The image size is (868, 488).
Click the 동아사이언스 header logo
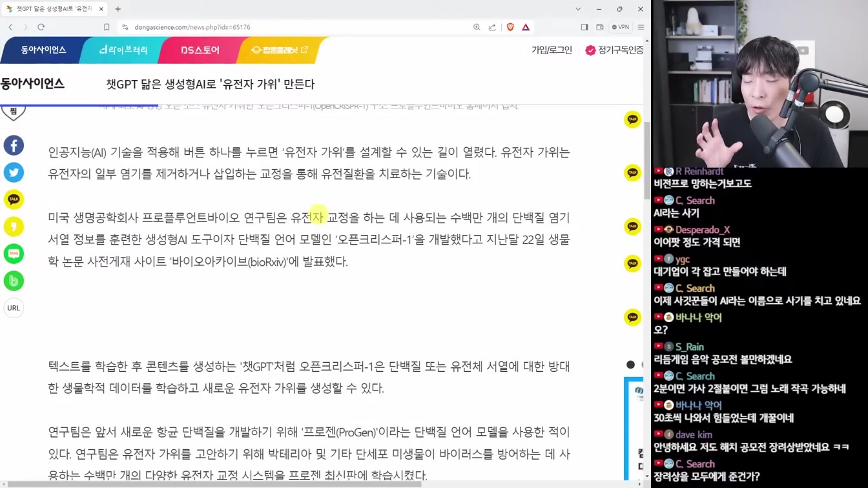tap(32, 84)
